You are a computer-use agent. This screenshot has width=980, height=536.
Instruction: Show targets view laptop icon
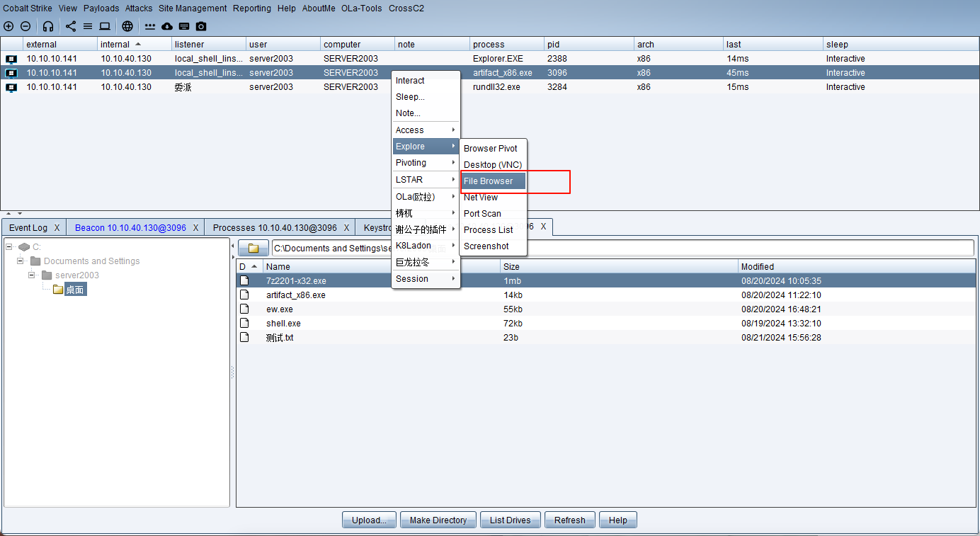[105, 26]
